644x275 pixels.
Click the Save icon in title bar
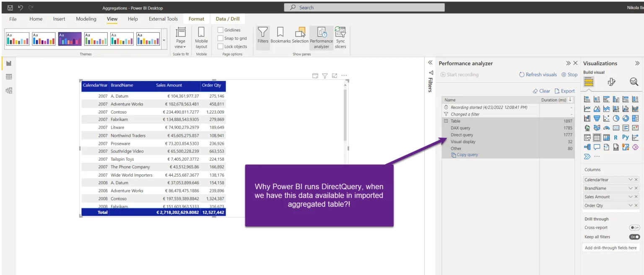[10, 8]
